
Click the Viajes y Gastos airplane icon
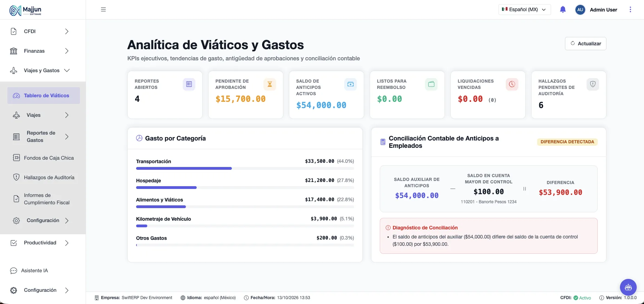pos(14,70)
